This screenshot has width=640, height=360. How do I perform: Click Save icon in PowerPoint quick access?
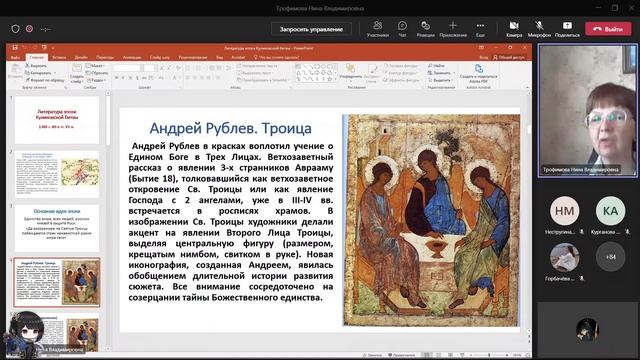pyautogui.click(x=15, y=48)
